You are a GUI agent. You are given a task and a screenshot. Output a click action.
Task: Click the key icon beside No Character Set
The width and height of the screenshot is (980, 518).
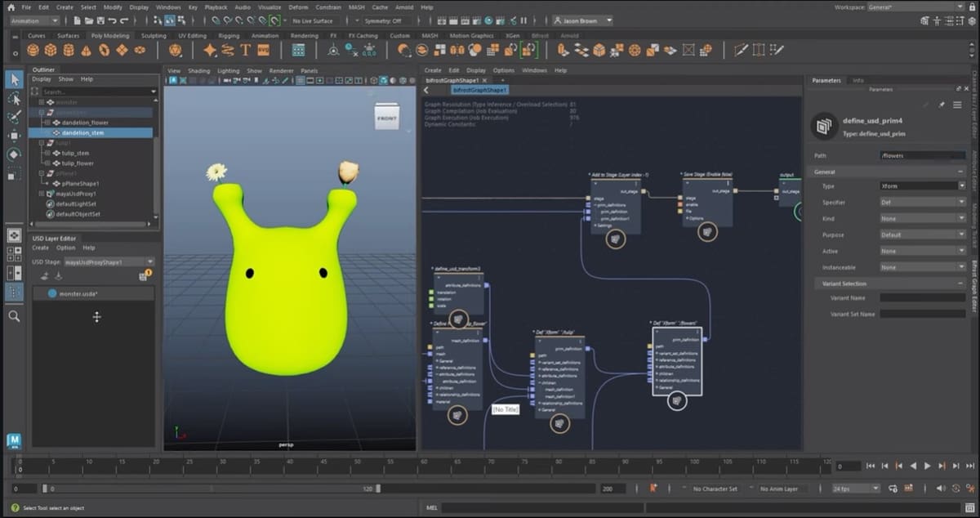coord(653,488)
